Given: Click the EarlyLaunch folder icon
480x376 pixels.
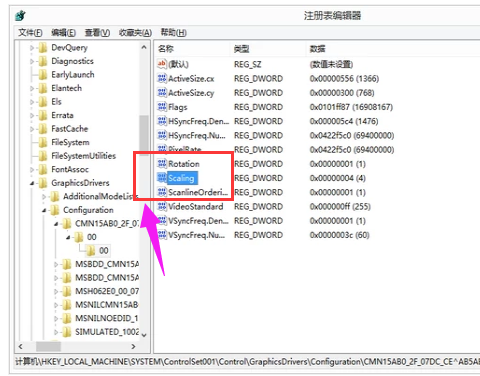Looking at the screenshot, I should (43, 75).
